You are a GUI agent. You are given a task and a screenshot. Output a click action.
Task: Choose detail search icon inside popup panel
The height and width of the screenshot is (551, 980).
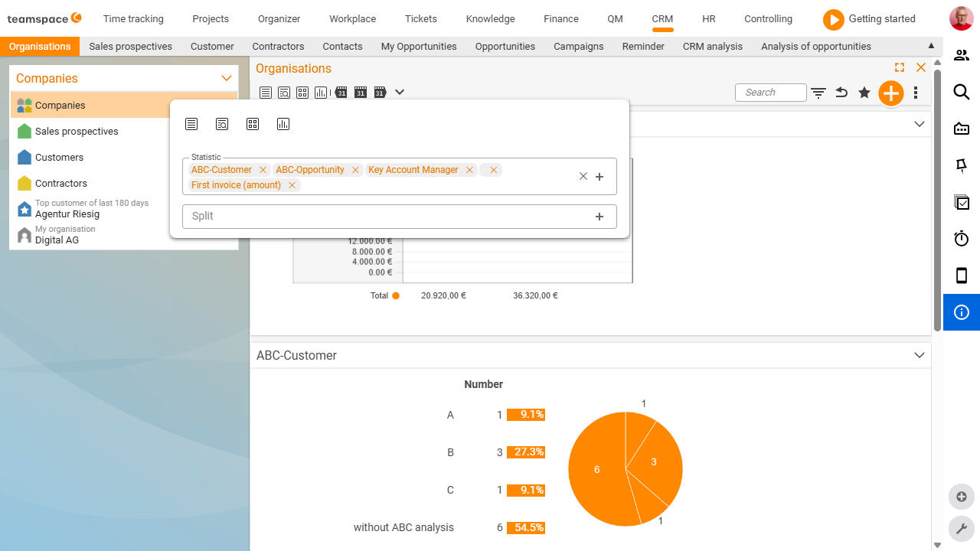[222, 124]
